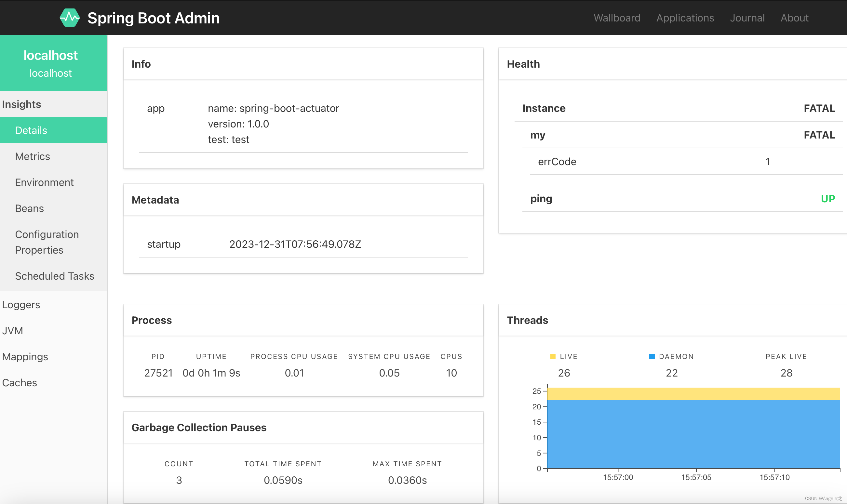Click the yellow LIVE legend swatch
Image resolution: width=847 pixels, height=504 pixels.
tap(553, 356)
